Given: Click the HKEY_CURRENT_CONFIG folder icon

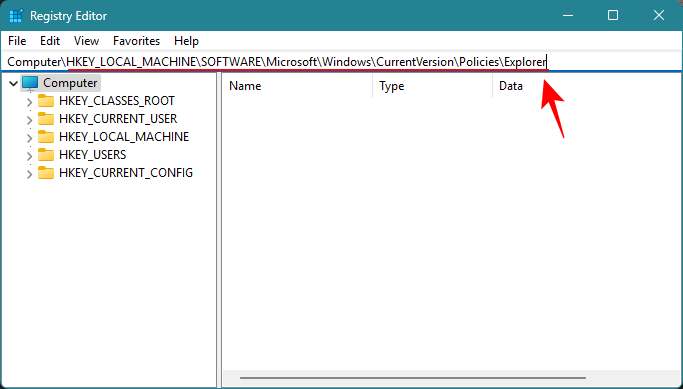Looking at the screenshot, I should click(x=46, y=173).
